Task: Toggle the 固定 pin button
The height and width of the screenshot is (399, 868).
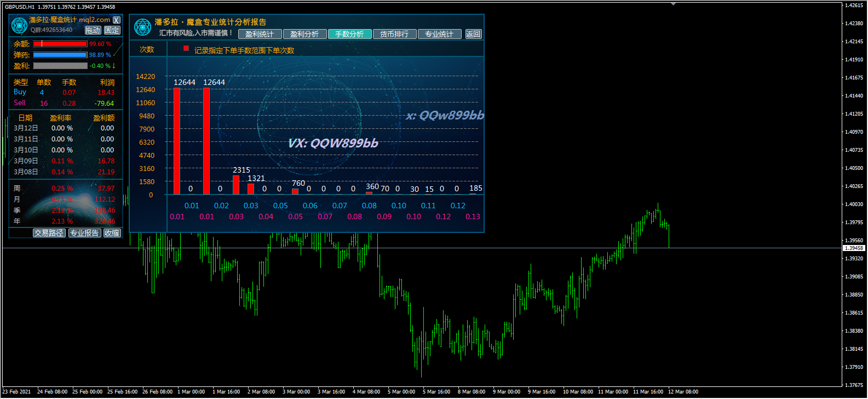Action: point(112,30)
